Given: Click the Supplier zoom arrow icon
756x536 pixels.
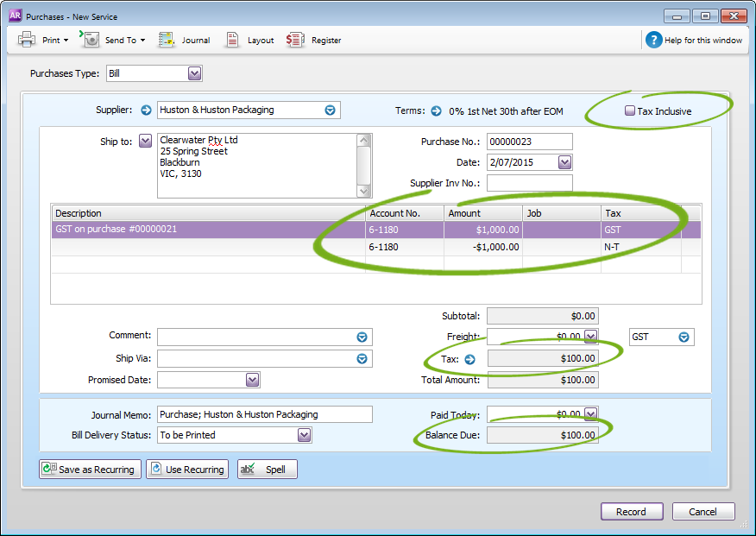Looking at the screenshot, I should (x=146, y=110).
